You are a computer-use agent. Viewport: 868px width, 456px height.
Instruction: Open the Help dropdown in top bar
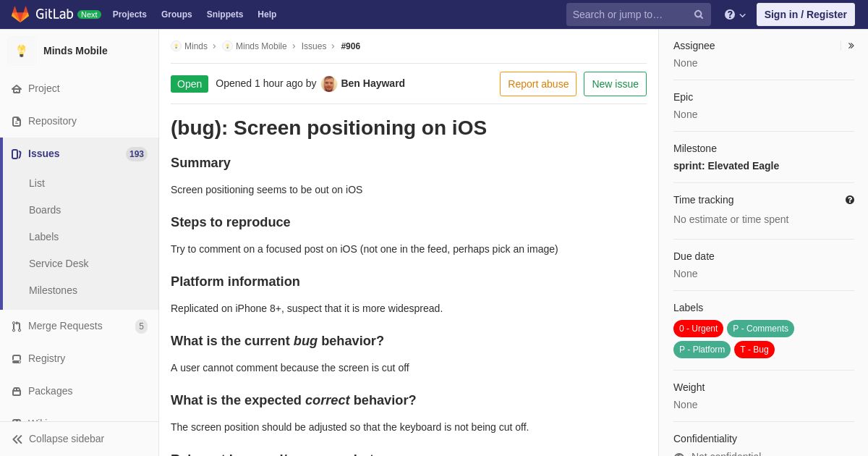[x=735, y=14]
